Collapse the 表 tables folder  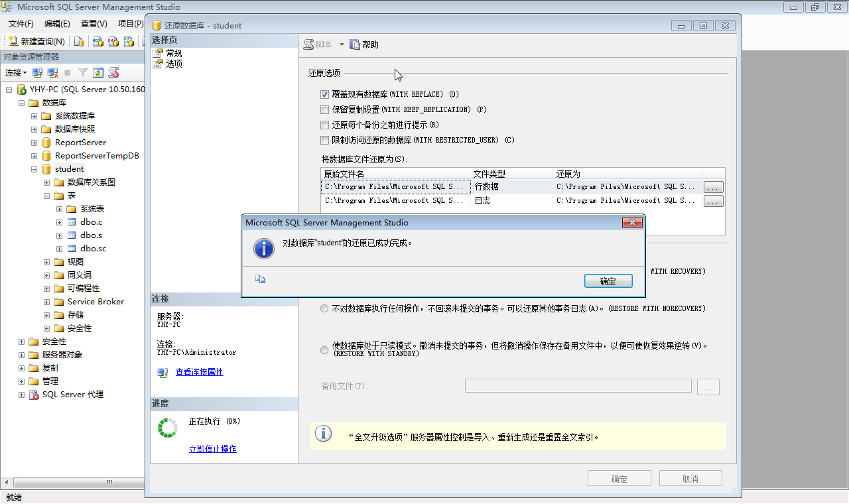46,196
